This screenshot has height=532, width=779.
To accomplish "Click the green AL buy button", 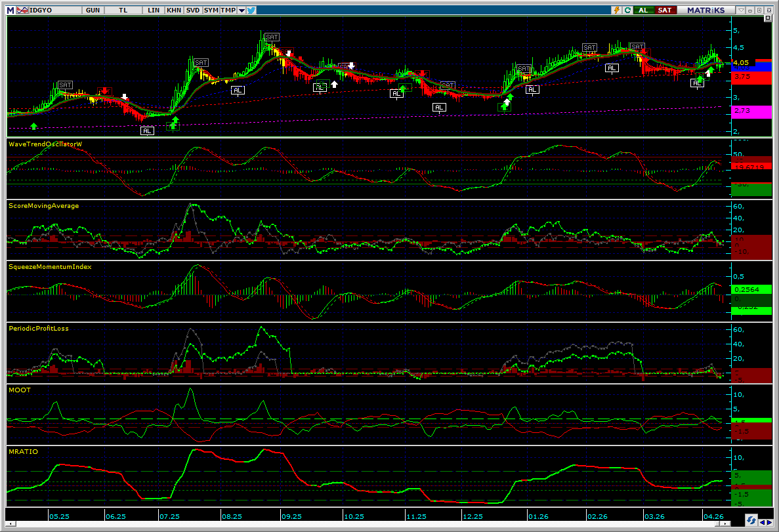I will click(643, 10).
